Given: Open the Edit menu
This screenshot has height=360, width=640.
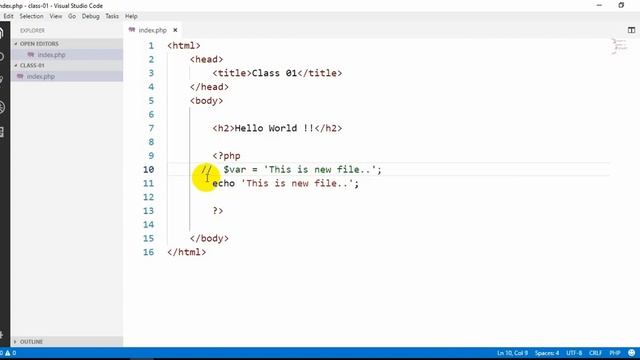Looking at the screenshot, I should (8, 16).
